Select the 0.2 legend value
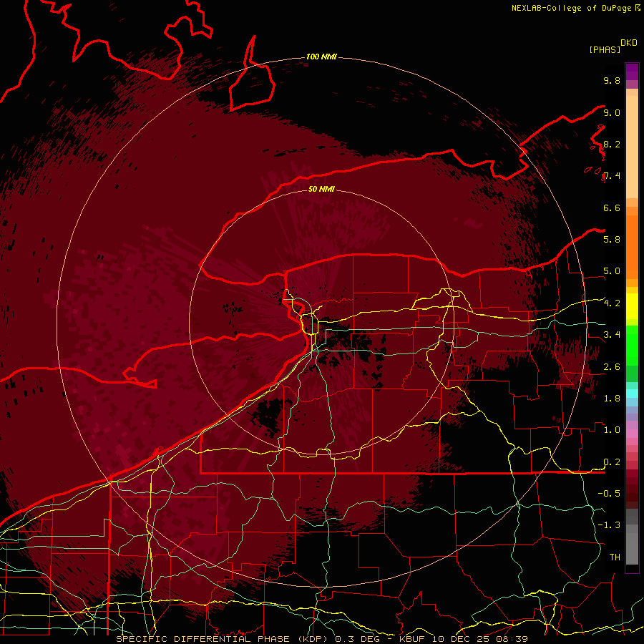Viewport: 644px width, 644px height. 612,462
